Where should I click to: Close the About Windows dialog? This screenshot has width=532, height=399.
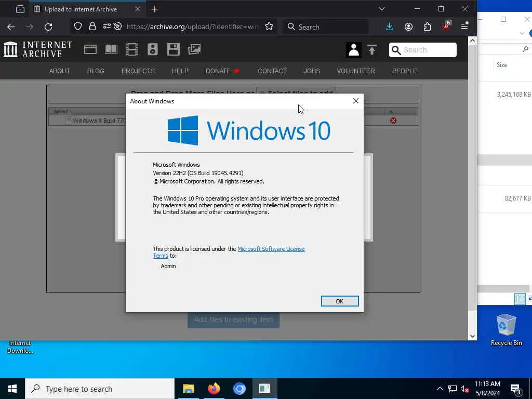coord(355,101)
